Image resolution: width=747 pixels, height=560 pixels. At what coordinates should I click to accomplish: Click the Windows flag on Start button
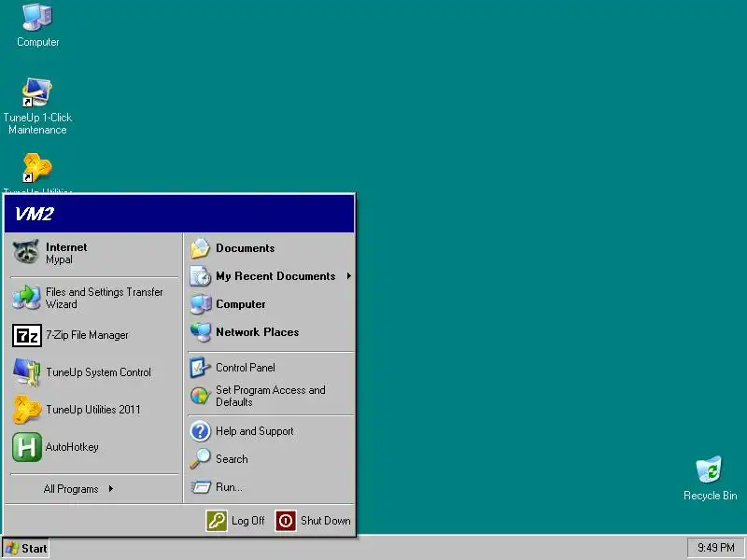12,548
